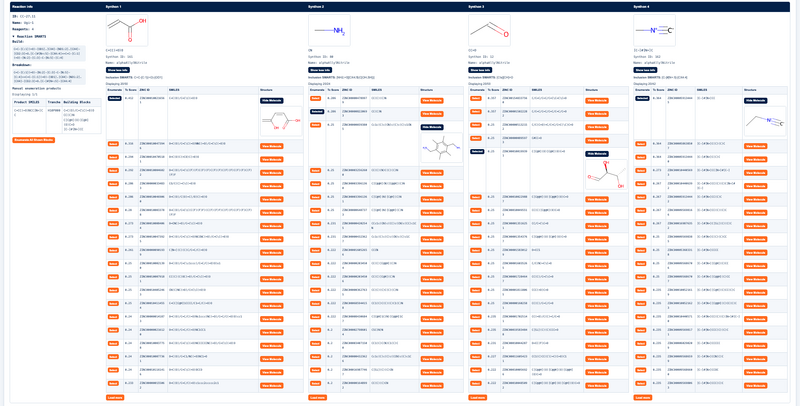Click the rendered molecule preview in Synthon 3 table
The width and height of the screenshot is (800, 406).
[606, 175]
